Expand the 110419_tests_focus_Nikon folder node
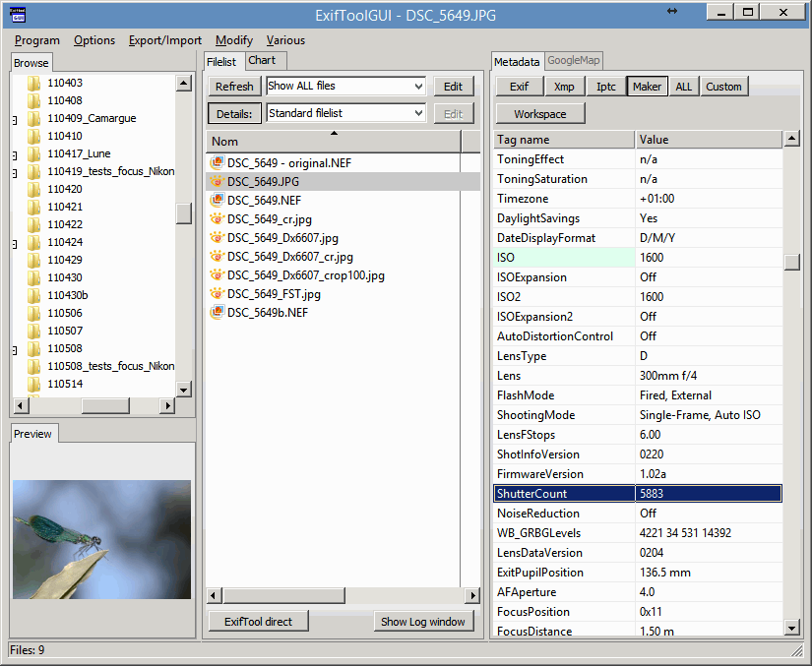 coord(15,173)
